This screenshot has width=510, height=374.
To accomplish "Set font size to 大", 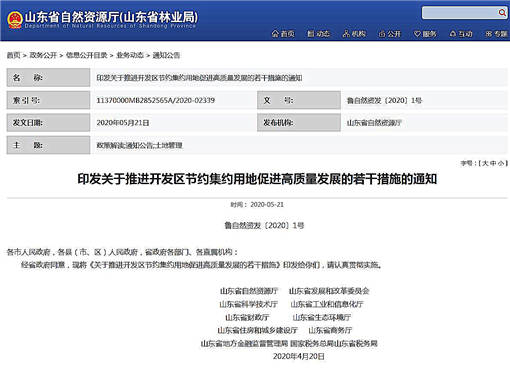I will (485, 163).
